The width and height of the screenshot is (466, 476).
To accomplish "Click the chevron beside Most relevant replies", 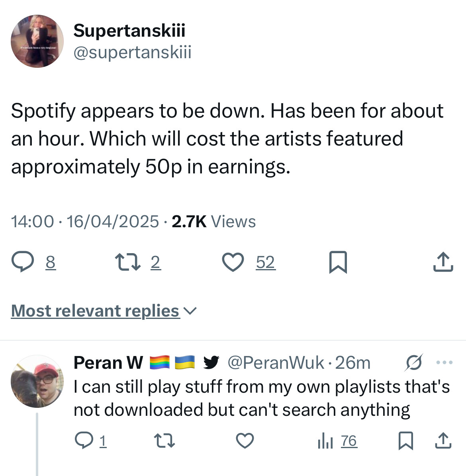I will [x=190, y=311].
